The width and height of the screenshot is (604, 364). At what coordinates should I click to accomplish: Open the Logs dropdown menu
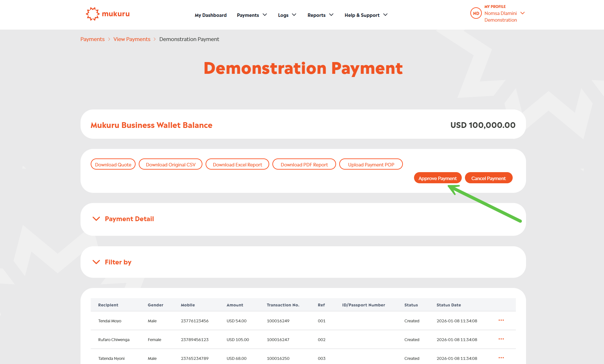point(287,15)
